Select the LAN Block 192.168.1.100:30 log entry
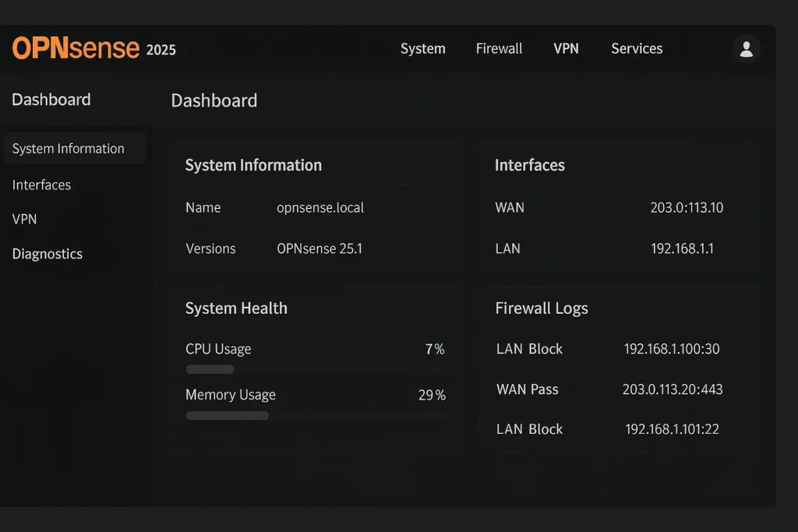Viewport: 798px width, 532px height. click(618, 349)
